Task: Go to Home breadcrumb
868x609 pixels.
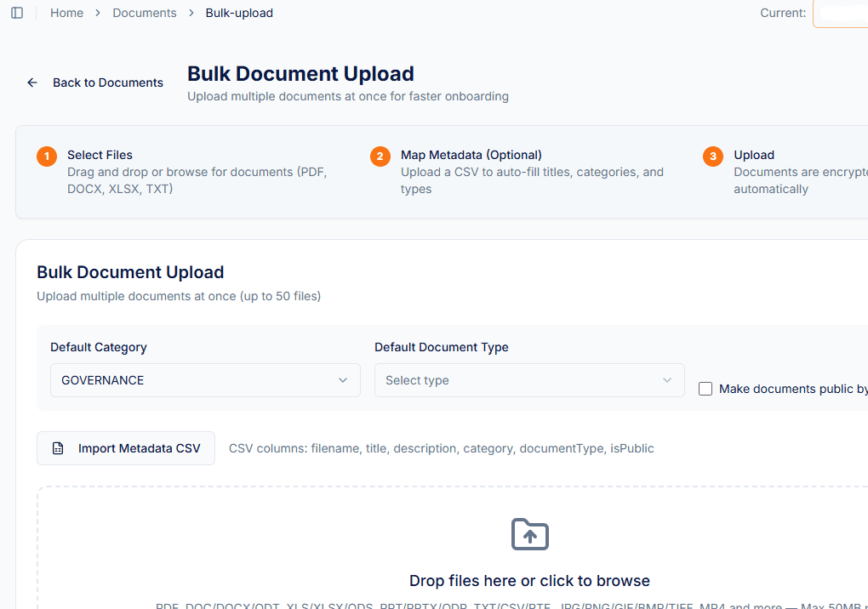Action: pyautogui.click(x=67, y=13)
